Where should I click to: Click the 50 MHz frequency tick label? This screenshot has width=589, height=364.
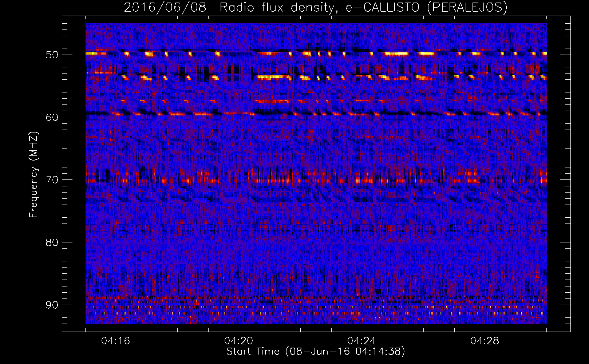[x=52, y=55]
